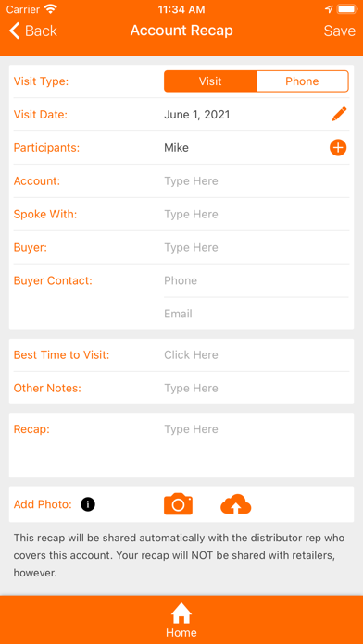Tap the cloud upload photo icon
The image size is (363, 644).
[x=236, y=504]
